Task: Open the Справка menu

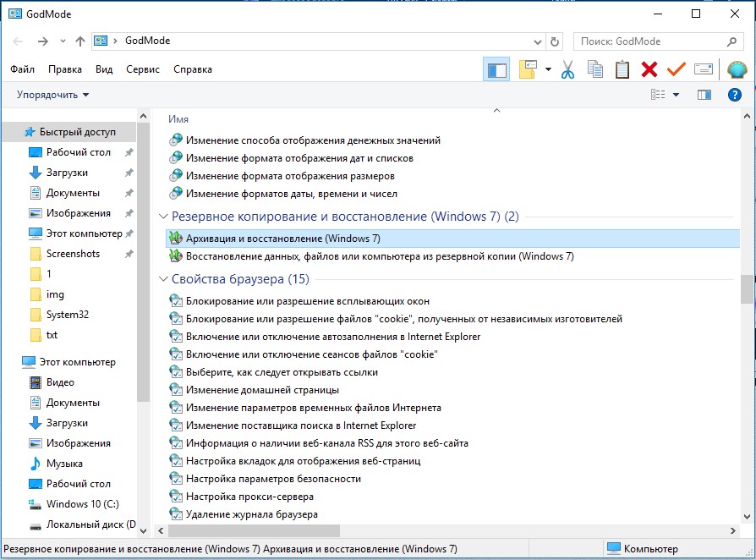Action: click(192, 69)
